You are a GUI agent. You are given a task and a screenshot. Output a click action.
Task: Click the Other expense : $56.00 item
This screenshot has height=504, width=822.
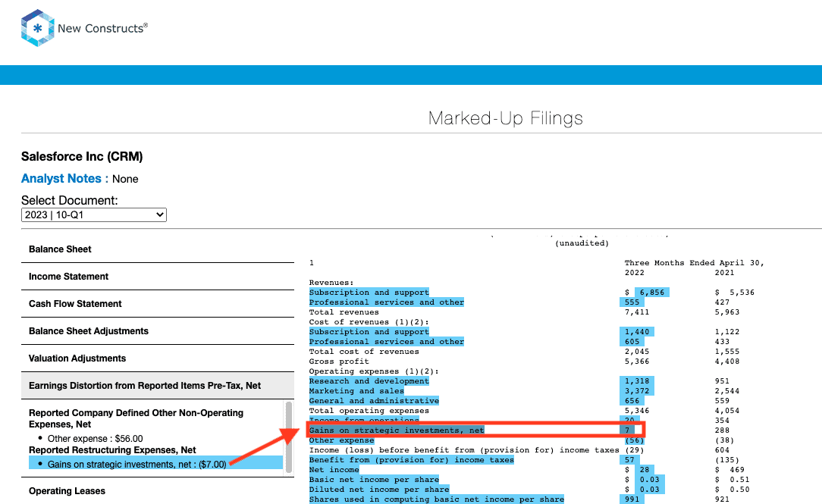pos(95,439)
